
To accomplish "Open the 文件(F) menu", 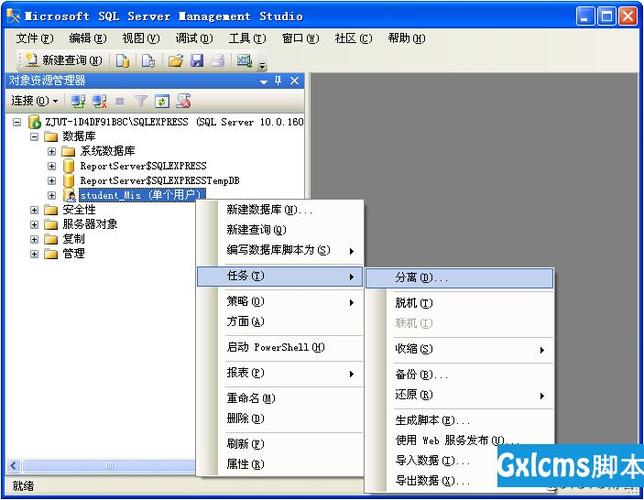I will (34, 39).
